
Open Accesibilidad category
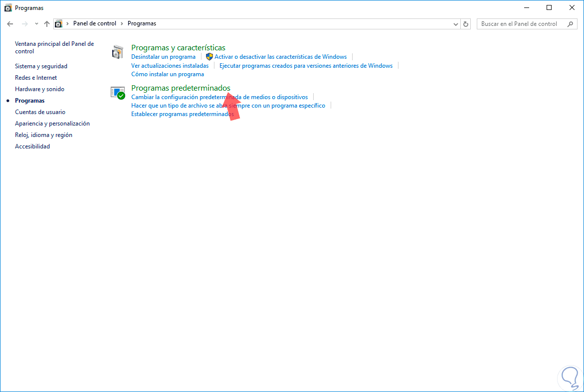coord(32,146)
